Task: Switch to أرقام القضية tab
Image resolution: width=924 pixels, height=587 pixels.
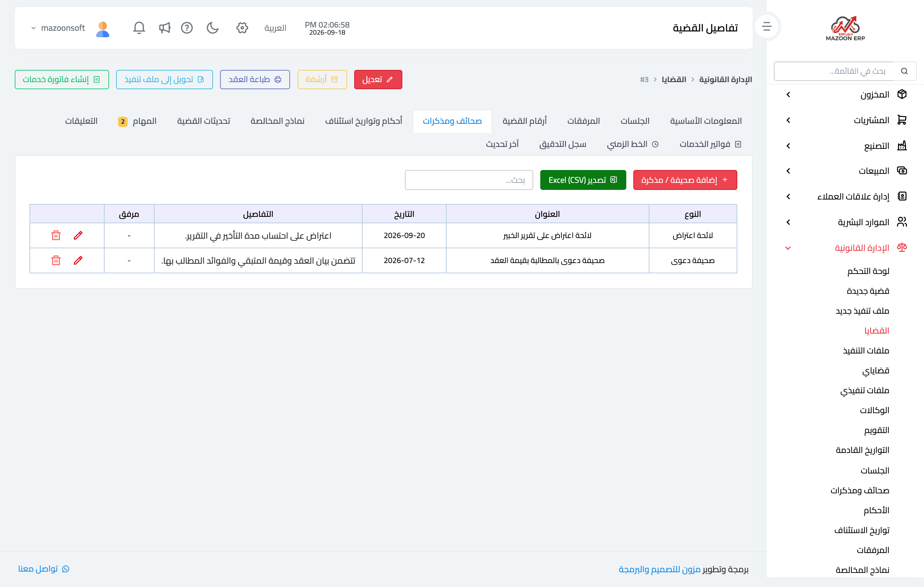Action: [x=525, y=121]
